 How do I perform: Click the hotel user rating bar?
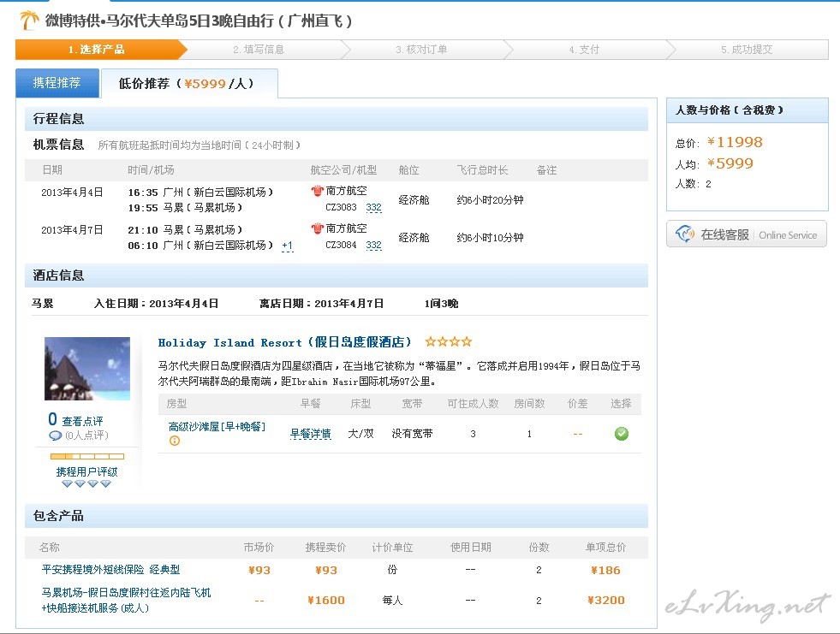pos(87,456)
